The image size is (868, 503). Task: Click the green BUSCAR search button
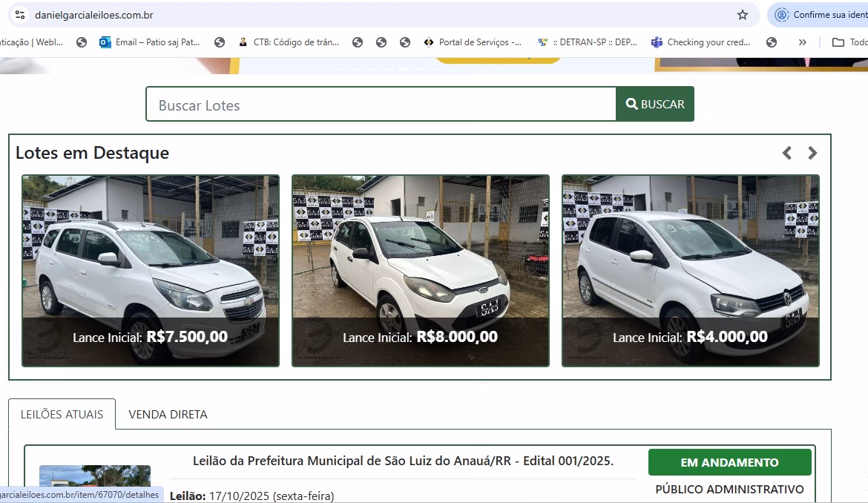point(655,104)
